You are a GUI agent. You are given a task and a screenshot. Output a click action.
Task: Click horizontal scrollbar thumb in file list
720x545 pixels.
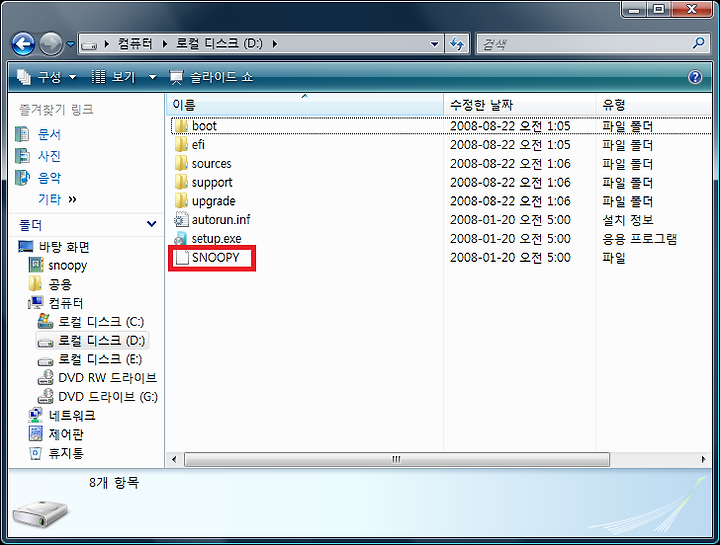click(397, 459)
